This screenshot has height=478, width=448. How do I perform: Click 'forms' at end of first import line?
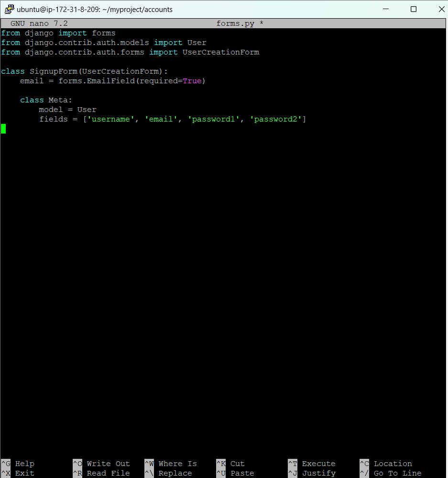(x=104, y=33)
